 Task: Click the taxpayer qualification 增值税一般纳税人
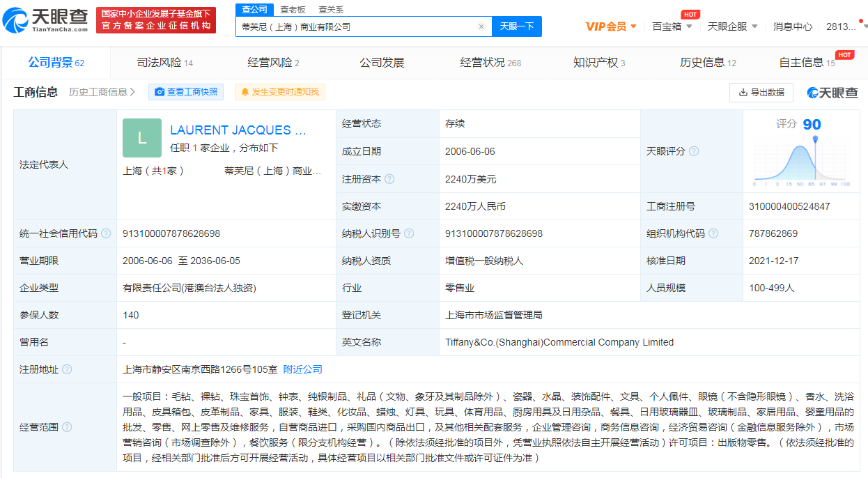tap(484, 261)
